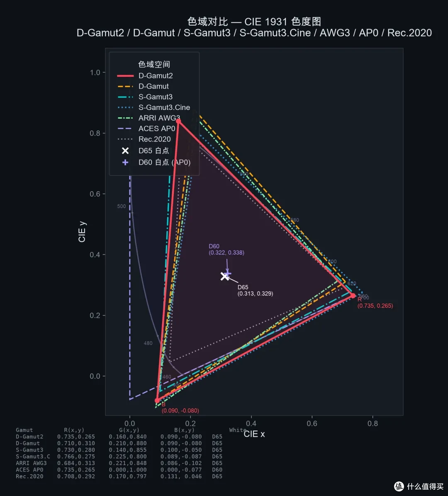Click the 0.6 tick on the y-axis
The image size is (448, 496).
click(x=95, y=194)
